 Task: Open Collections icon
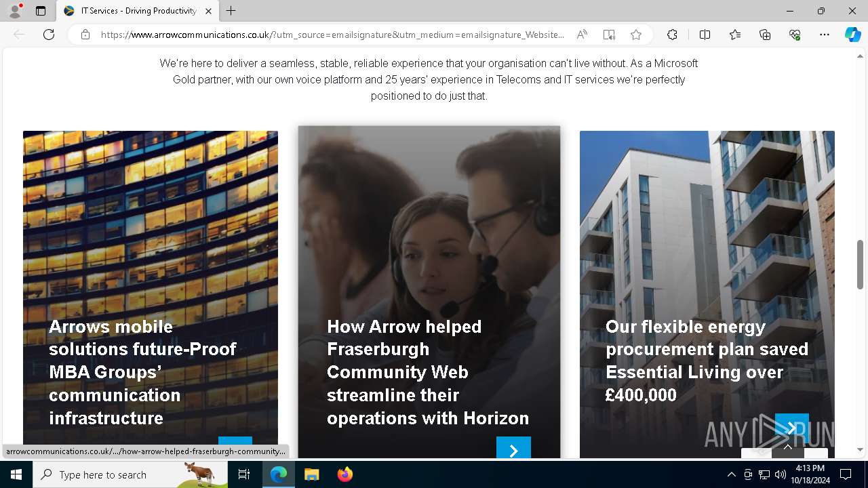[x=765, y=35]
